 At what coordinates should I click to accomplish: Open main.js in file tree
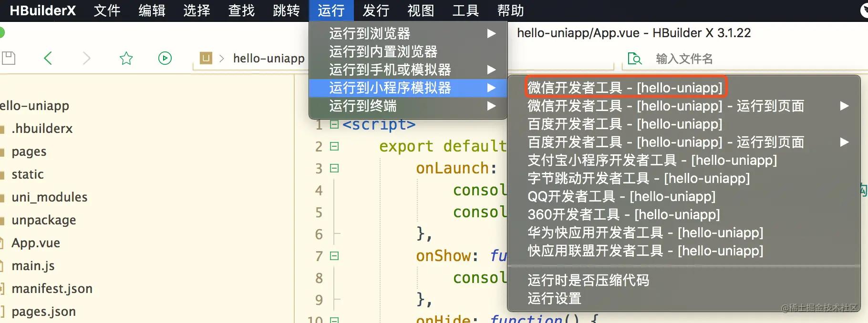(x=33, y=266)
